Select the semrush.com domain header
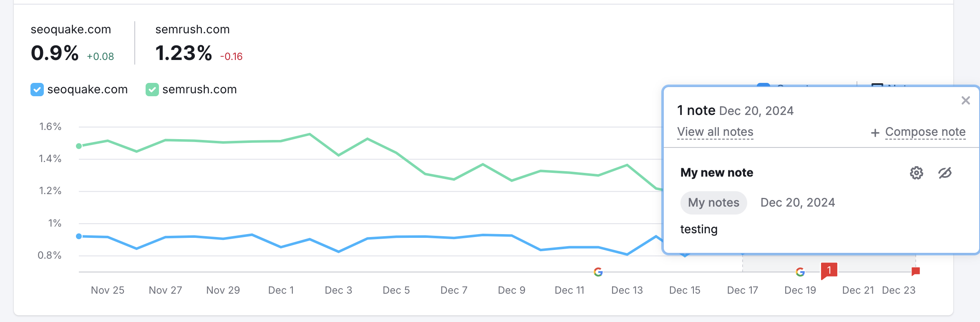The width and height of the screenshot is (980, 322). (191, 29)
